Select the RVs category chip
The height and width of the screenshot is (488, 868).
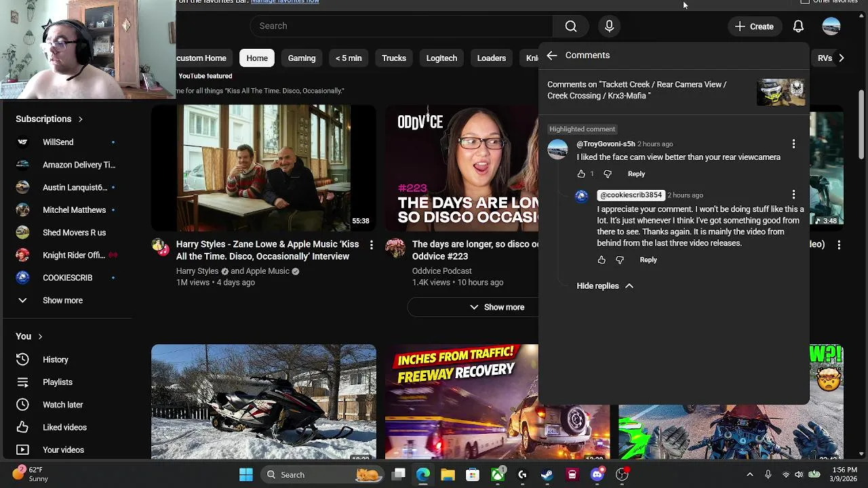coord(825,58)
